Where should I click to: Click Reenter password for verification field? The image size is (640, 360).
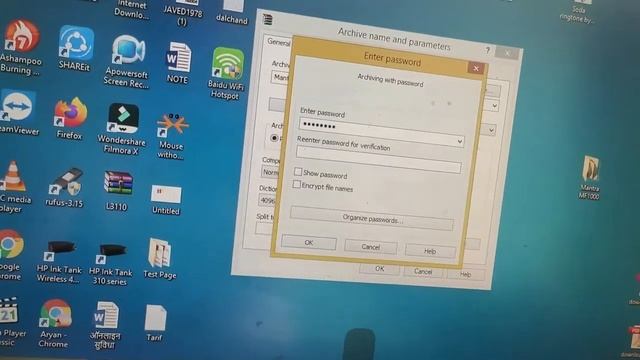coord(378,159)
